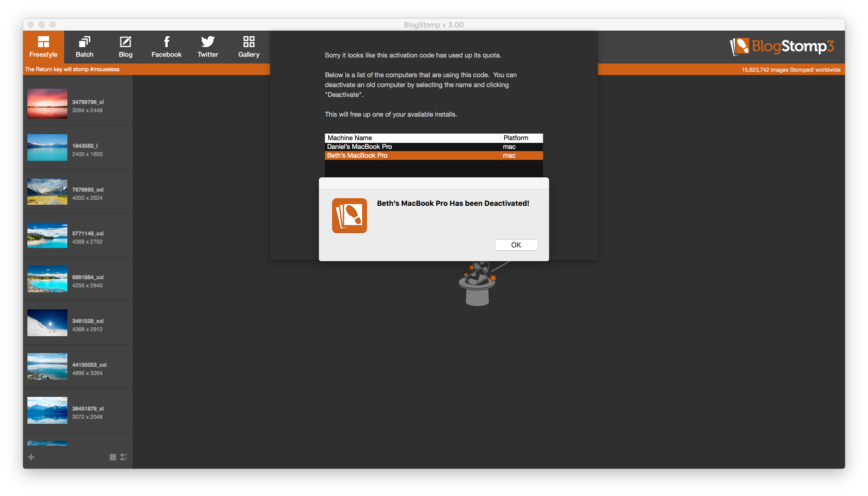
Task: Click the magic hat icon
Action: tap(478, 284)
